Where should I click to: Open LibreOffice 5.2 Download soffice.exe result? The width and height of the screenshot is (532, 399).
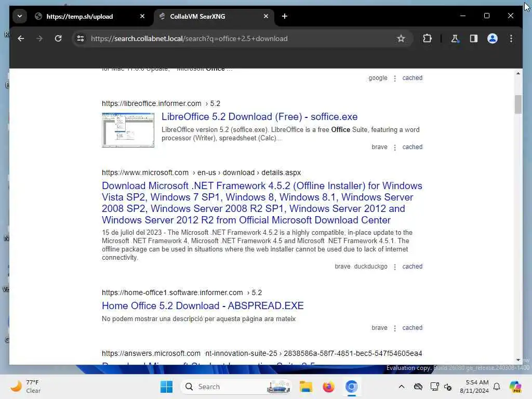point(259,117)
